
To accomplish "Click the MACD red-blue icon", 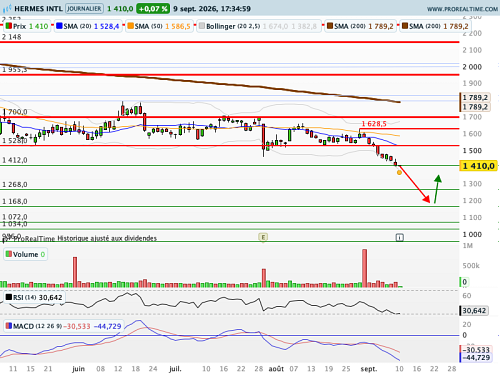I will click(x=9, y=326).
